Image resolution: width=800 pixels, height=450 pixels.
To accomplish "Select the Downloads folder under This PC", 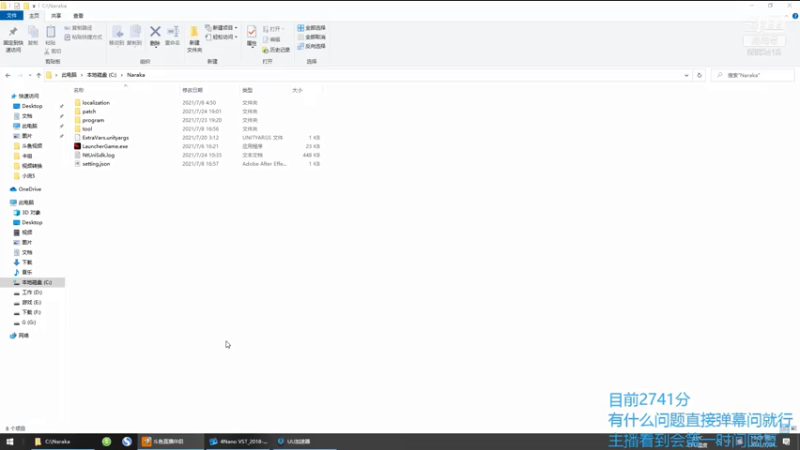I will tap(27, 262).
